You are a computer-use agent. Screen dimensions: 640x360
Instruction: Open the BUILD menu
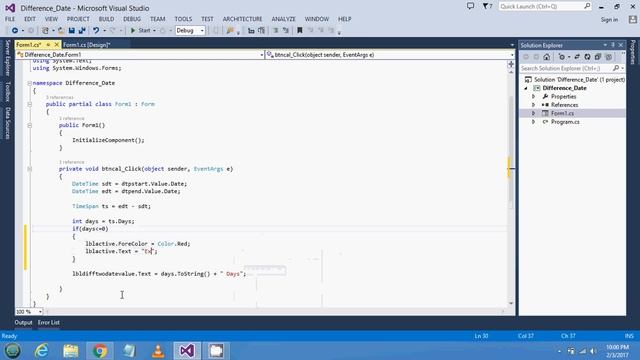coord(106,19)
